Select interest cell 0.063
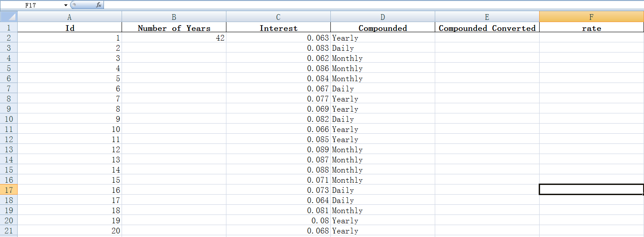Image resolution: width=644 pixels, height=237 pixels. [278, 38]
